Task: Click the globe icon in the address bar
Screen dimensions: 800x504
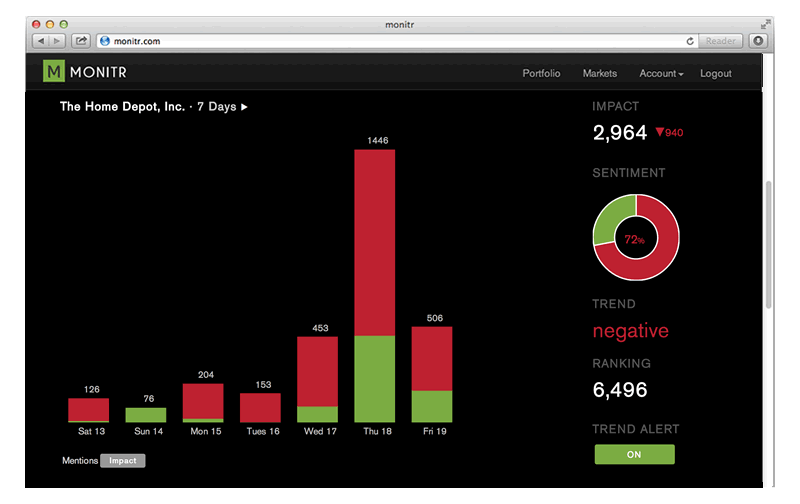Action: pyautogui.click(x=105, y=41)
